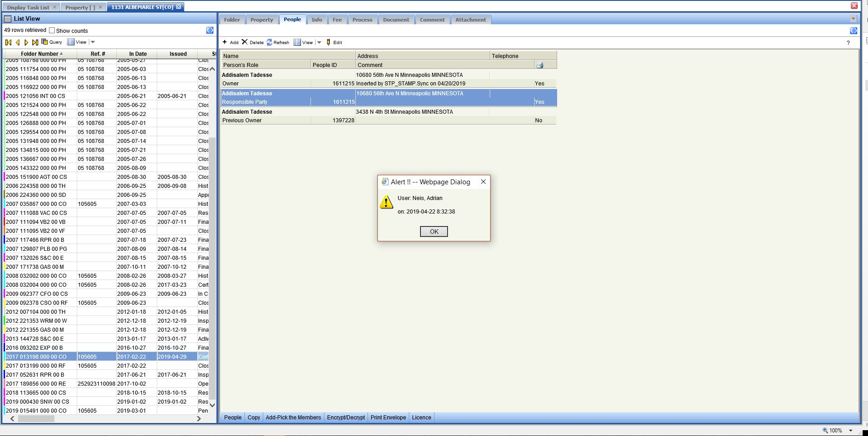Click the Print Envelope button
The image size is (868, 436).
388,418
